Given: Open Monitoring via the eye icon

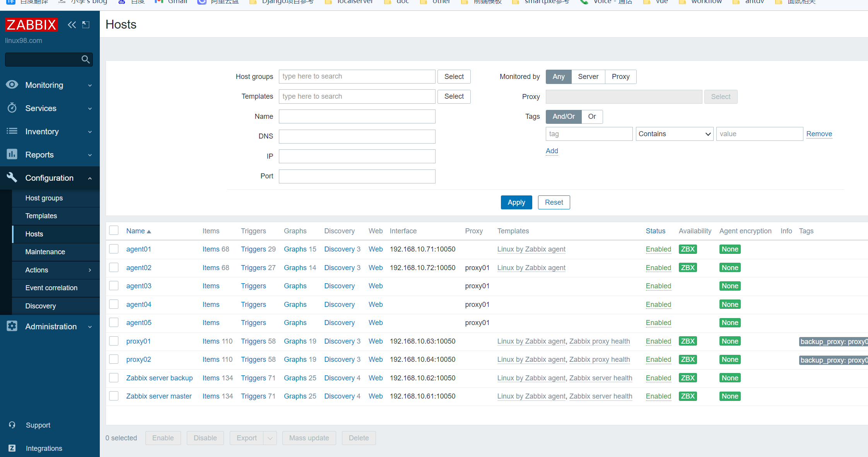Looking at the screenshot, I should tap(12, 85).
